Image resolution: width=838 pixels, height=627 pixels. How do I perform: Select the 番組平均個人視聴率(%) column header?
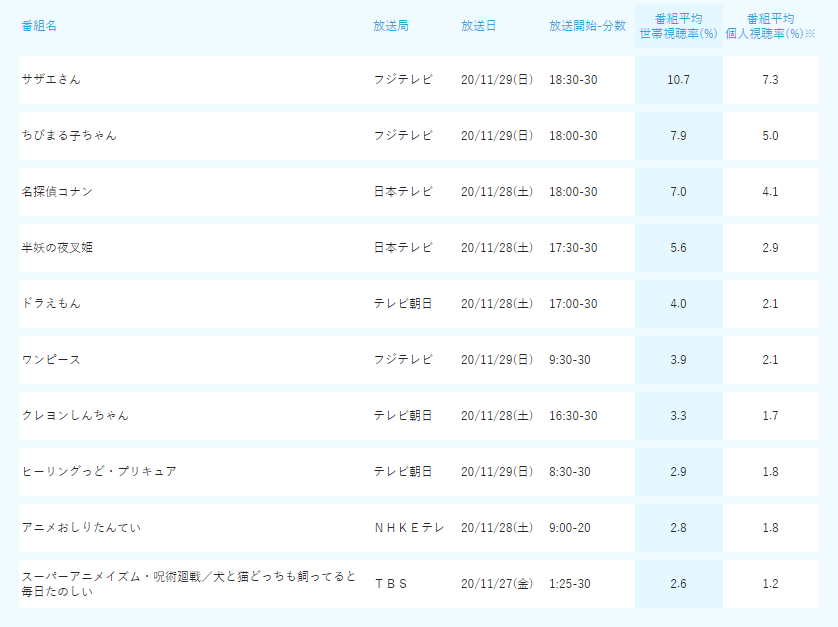tap(770, 26)
